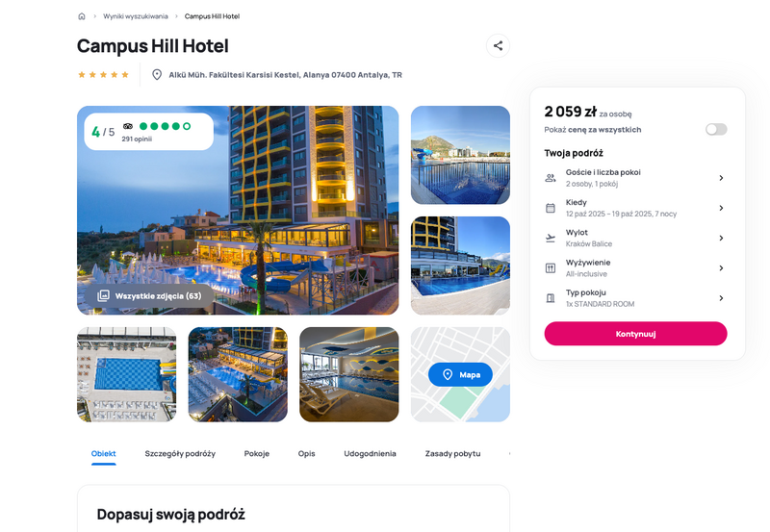This screenshot has width=770, height=532.
Task: Click the calendar icon next to Kiedy
Action: (x=551, y=208)
